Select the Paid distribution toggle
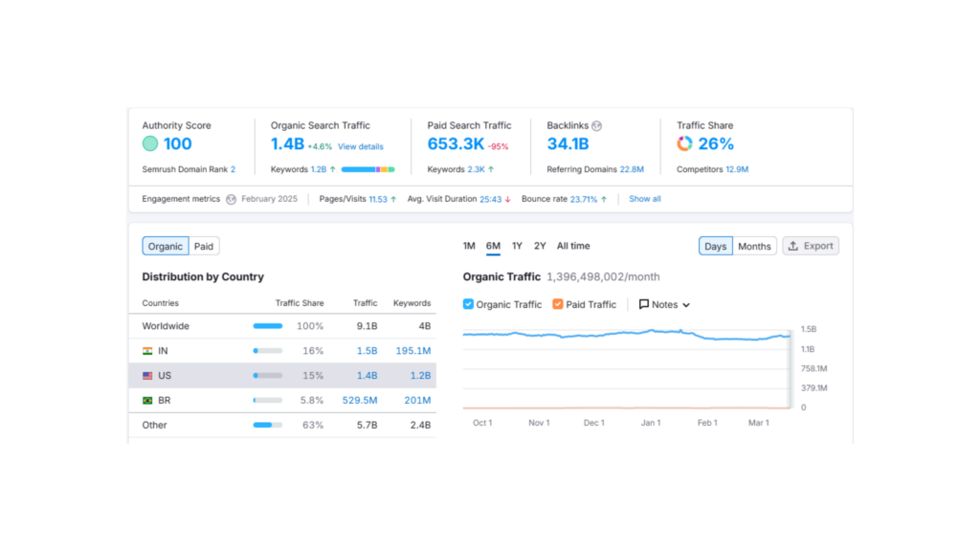The width and height of the screenshot is (980, 551). coord(204,246)
